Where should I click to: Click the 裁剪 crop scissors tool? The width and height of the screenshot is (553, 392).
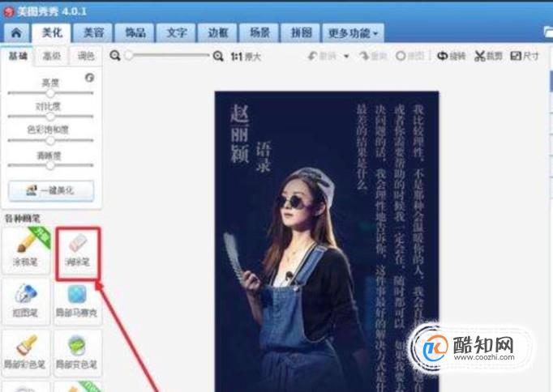[x=488, y=56]
